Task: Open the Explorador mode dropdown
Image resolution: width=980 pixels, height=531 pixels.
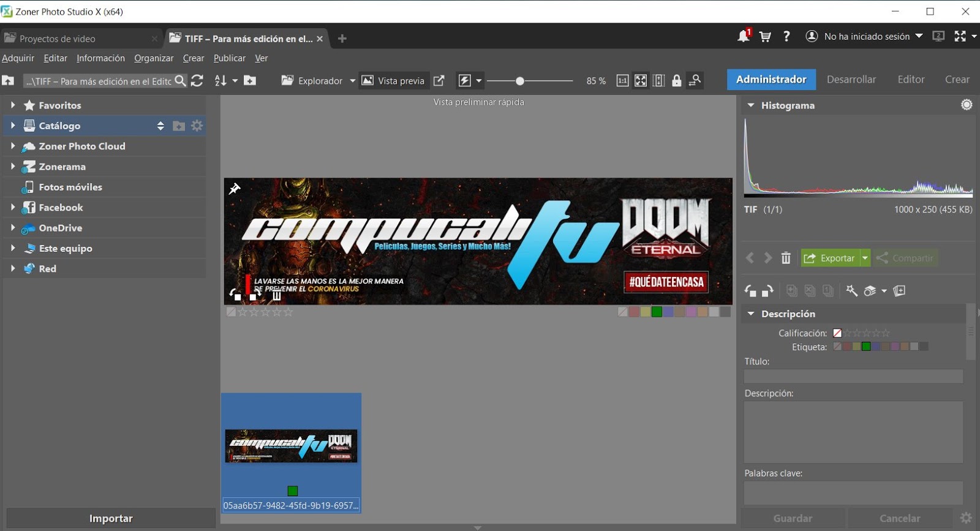Action: click(x=352, y=81)
